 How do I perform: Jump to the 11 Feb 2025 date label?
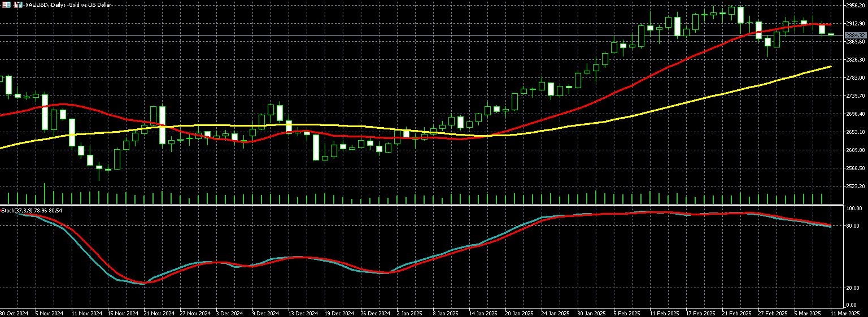(664, 313)
